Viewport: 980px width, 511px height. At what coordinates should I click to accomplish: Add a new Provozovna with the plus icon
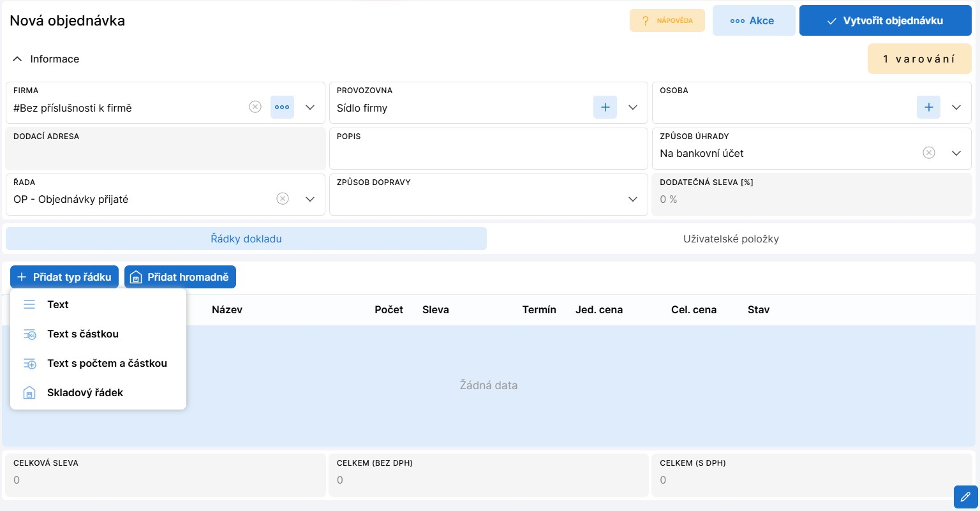click(x=605, y=107)
